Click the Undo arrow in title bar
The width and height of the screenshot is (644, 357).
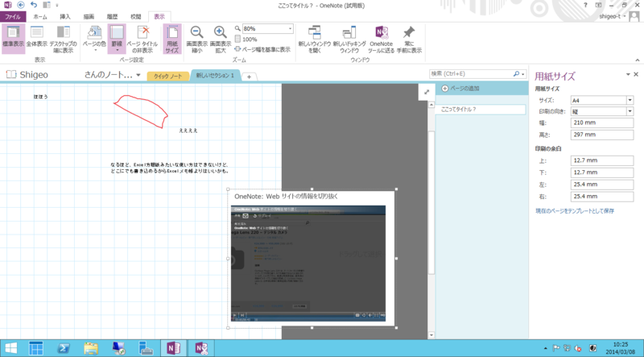(x=34, y=5)
